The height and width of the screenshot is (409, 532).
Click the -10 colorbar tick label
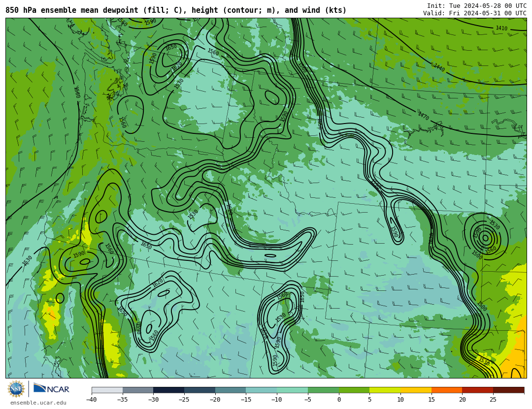tap(277, 400)
